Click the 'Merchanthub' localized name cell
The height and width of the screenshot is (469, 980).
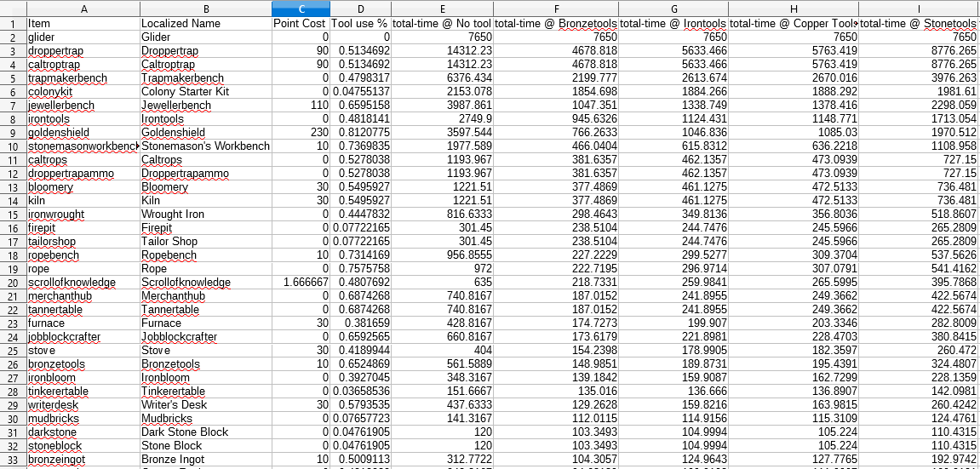[x=206, y=296]
